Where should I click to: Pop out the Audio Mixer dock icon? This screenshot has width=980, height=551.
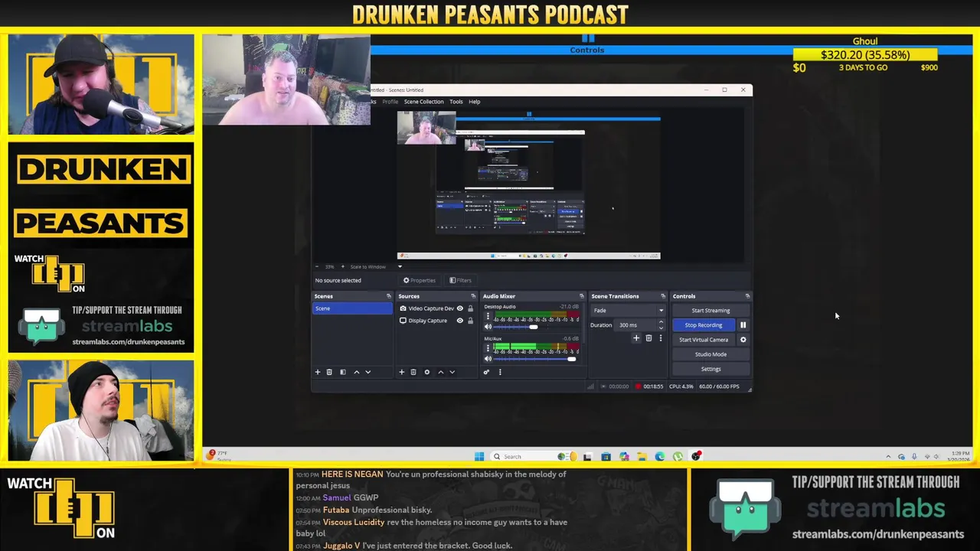tap(581, 296)
